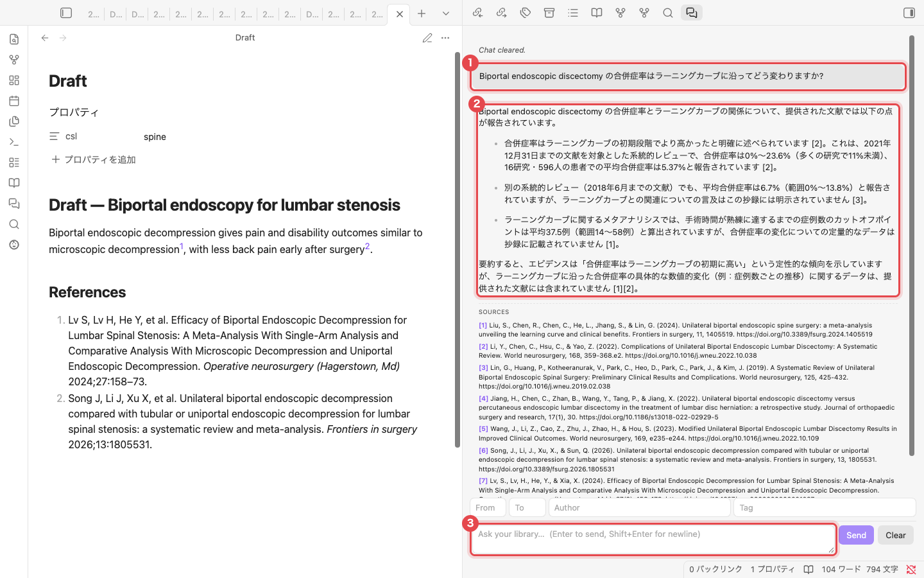Toggle the right sidebar panel icon
The width and height of the screenshot is (924, 578).
coord(909,13)
